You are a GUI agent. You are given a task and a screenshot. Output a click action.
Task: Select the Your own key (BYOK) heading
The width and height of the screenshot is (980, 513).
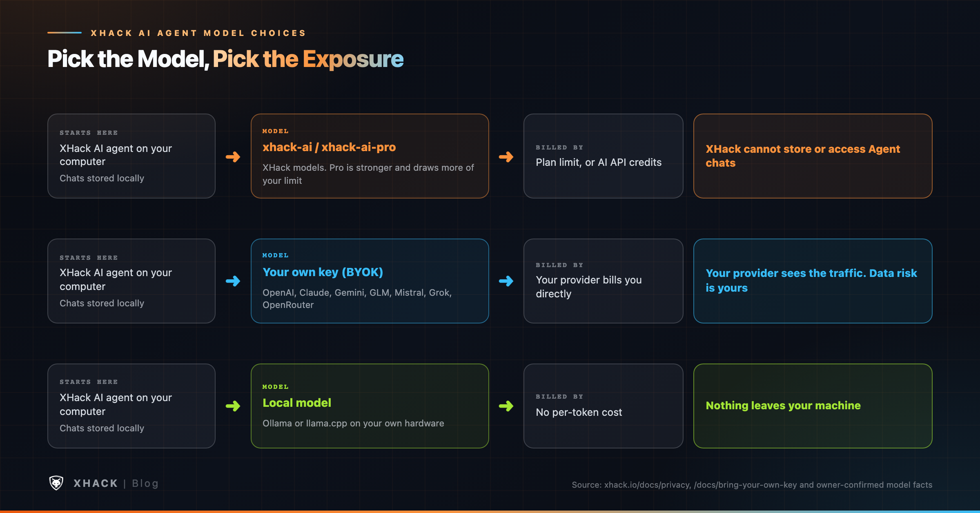click(x=323, y=272)
